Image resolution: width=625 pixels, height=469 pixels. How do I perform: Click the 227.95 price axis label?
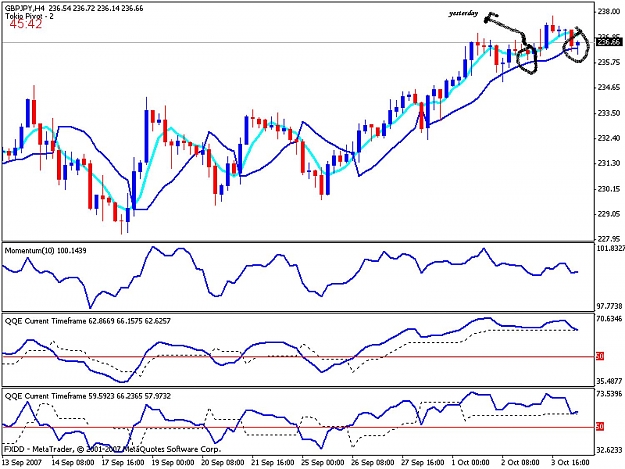pyautogui.click(x=609, y=239)
